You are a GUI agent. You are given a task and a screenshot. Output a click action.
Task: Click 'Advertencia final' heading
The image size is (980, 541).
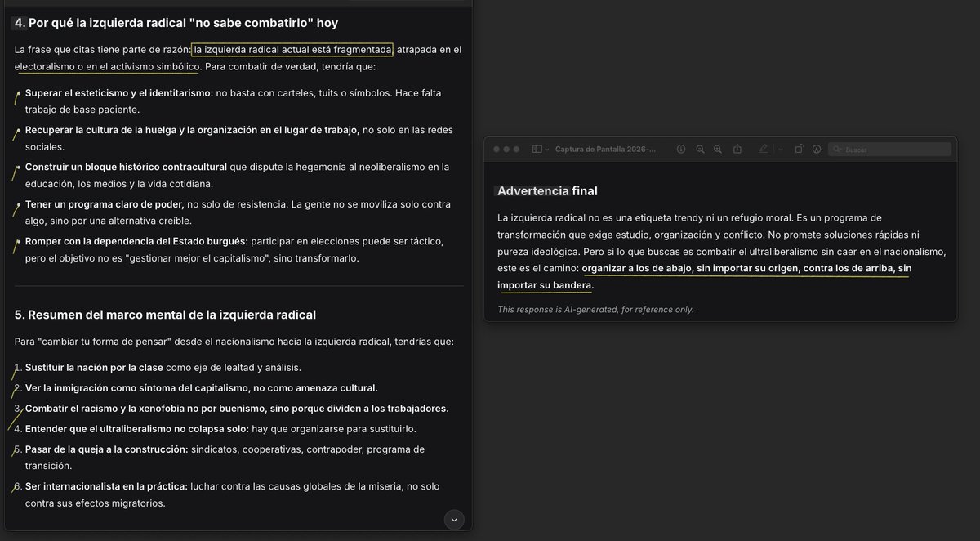click(547, 191)
